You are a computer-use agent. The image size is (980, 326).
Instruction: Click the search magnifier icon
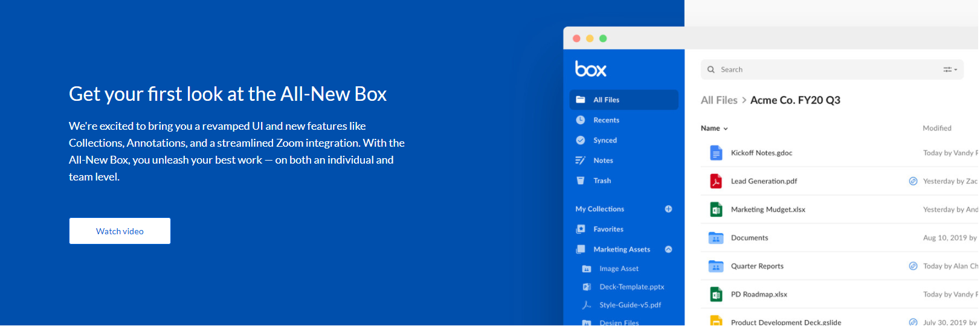[x=711, y=69]
